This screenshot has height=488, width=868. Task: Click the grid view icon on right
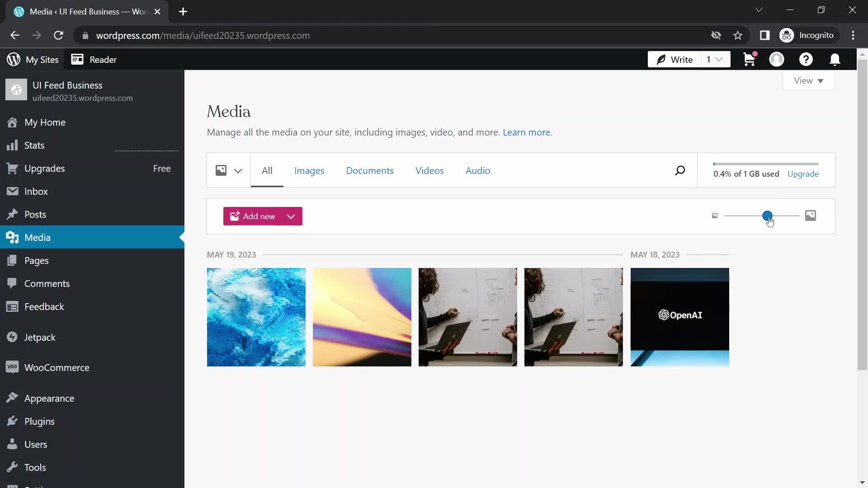pos(811,216)
